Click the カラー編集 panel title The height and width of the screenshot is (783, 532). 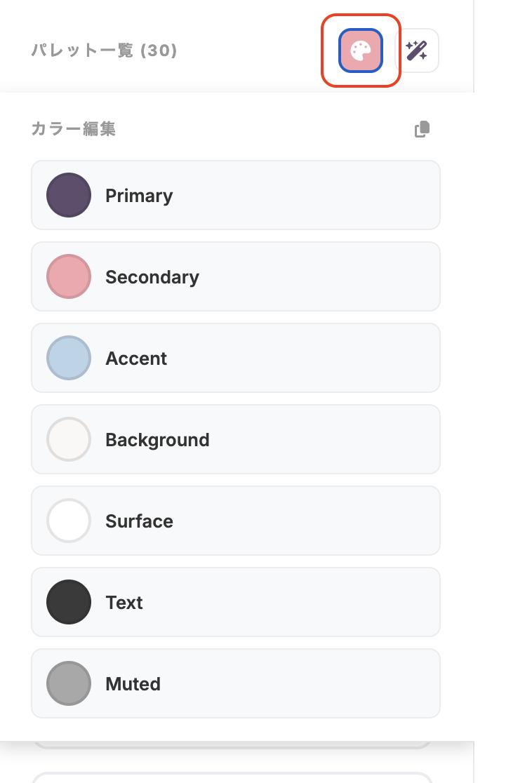tap(74, 129)
